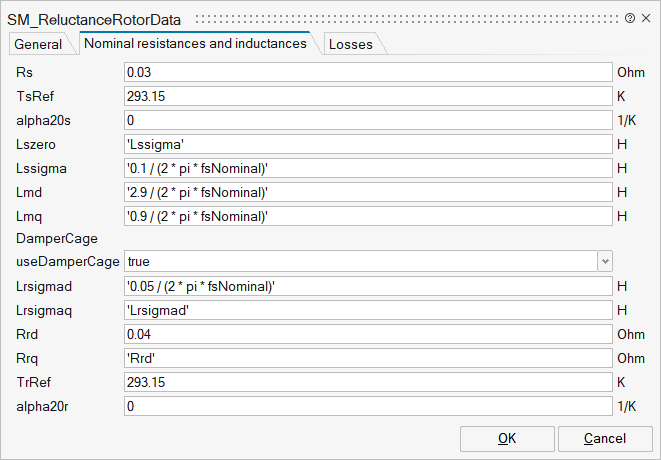The height and width of the screenshot is (460, 661).
Task: Open the Losses tab
Action: click(x=350, y=44)
